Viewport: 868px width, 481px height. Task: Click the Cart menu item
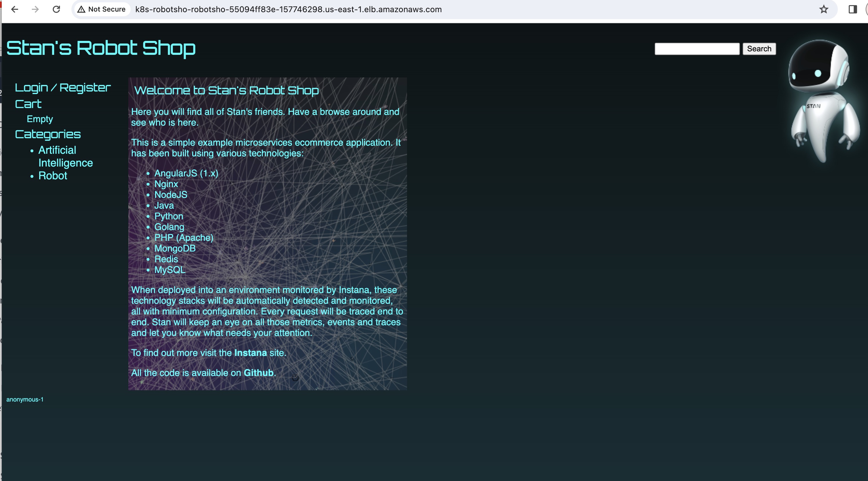(x=28, y=104)
